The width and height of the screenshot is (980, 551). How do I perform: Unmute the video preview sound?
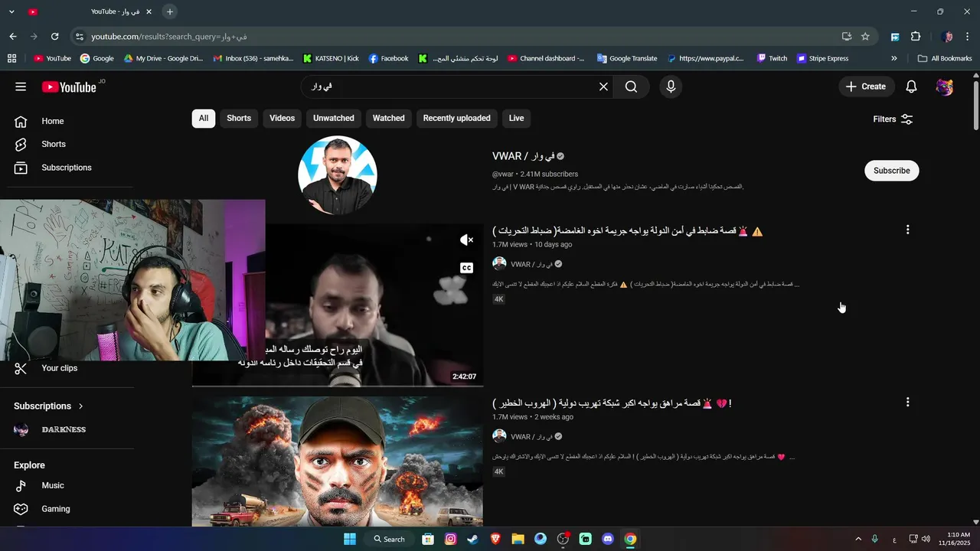pos(466,240)
